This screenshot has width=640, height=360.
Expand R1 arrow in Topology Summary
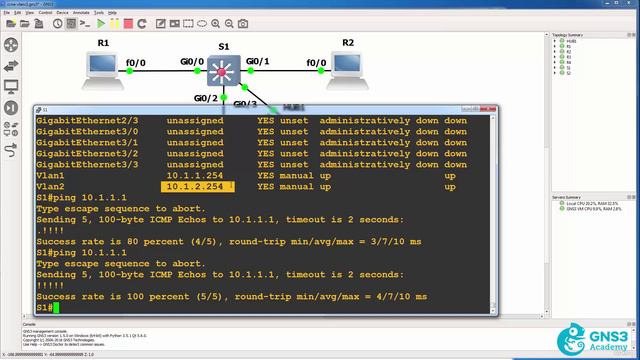click(x=555, y=47)
